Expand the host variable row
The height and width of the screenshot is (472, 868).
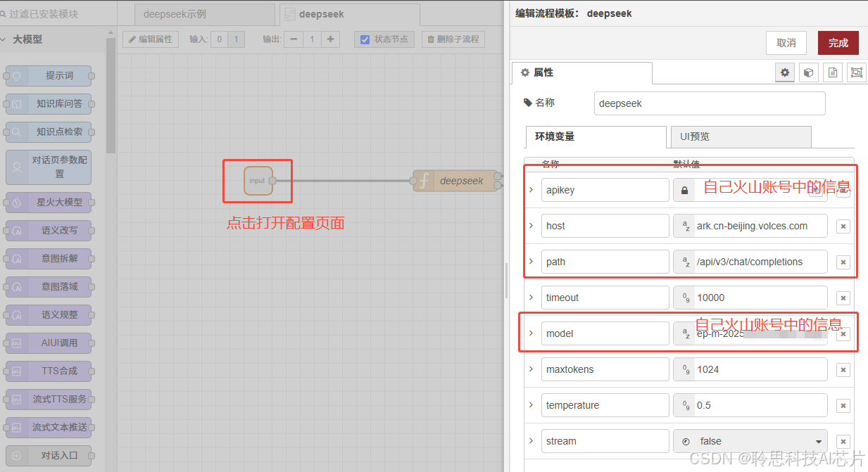pos(531,226)
